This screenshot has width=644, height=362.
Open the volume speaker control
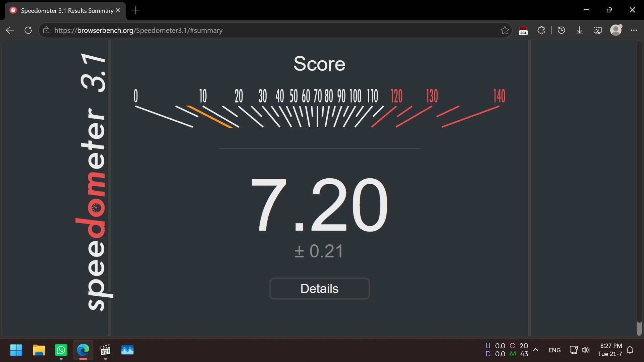(586, 350)
